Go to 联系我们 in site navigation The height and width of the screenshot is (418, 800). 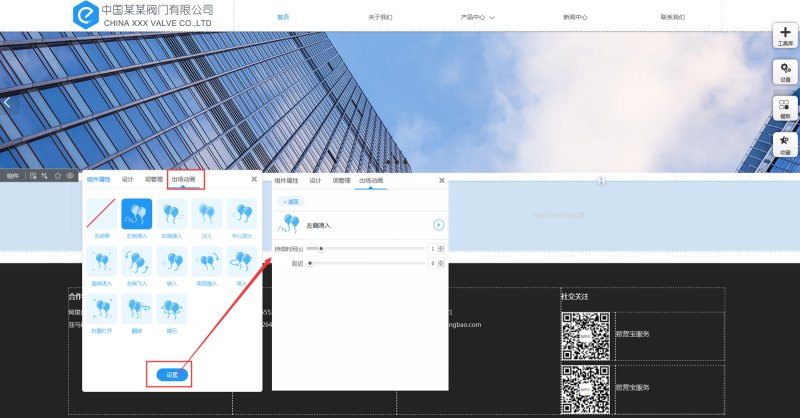tap(672, 17)
